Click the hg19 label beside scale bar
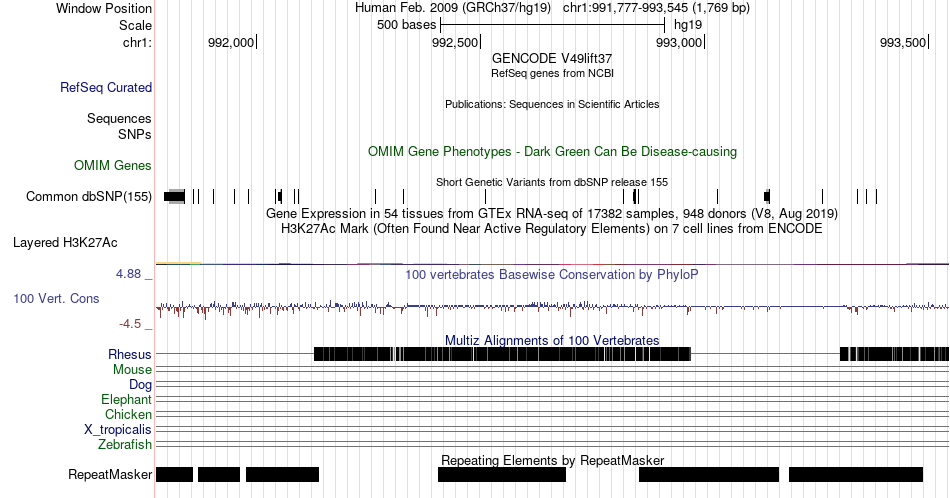Viewport: 950px width, 498px height. point(688,25)
